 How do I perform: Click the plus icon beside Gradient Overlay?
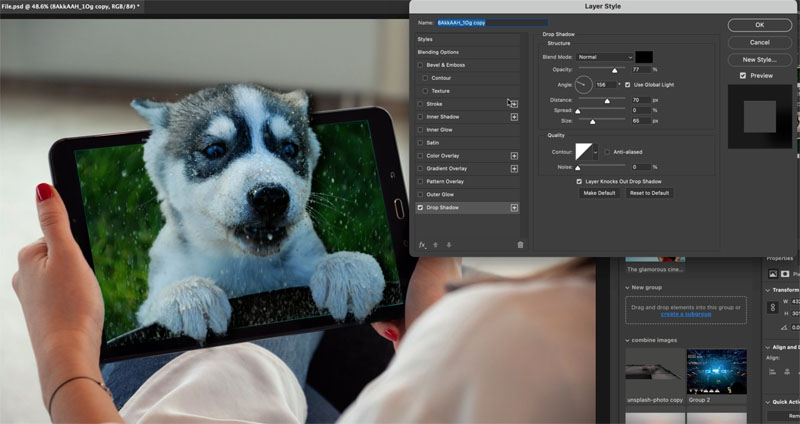[514, 169]
